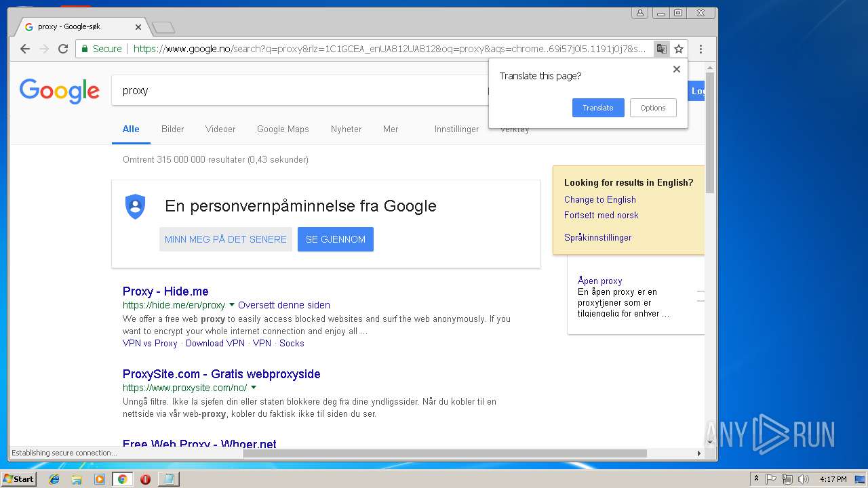Open the Google Maps tab

(283, 129)
